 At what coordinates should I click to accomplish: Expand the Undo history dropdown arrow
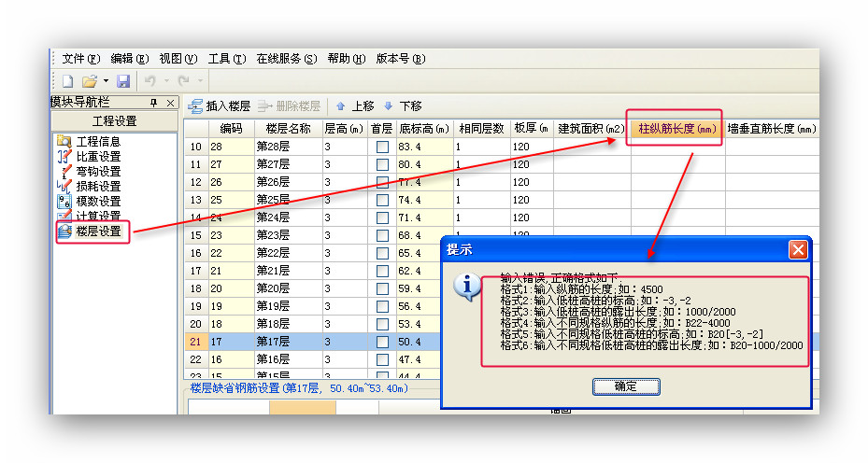coord(166,81)
